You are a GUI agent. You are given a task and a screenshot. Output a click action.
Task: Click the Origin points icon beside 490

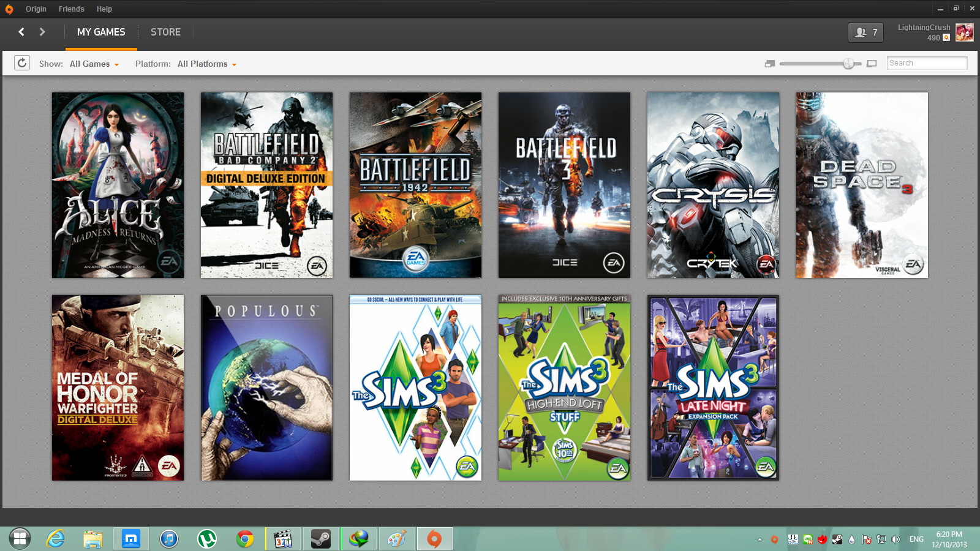[946, 37]
